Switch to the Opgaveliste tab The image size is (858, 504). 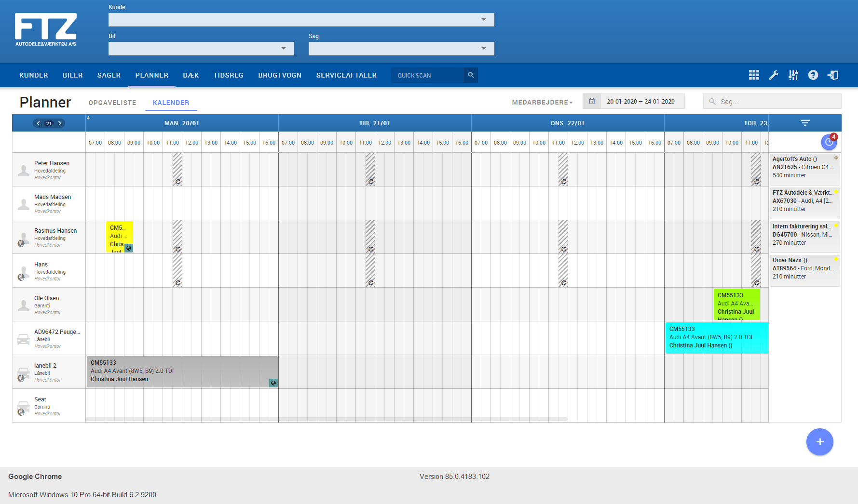tap(112, 103)
